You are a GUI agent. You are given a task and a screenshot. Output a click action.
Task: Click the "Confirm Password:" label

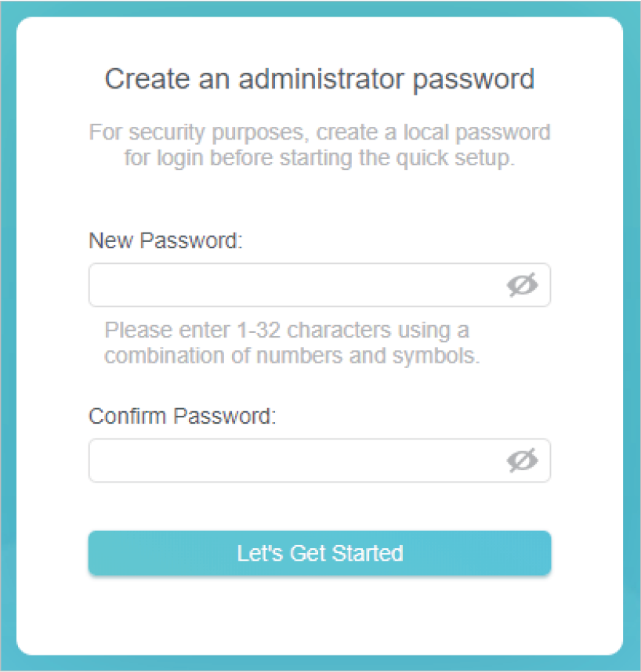tap(183, 416)
